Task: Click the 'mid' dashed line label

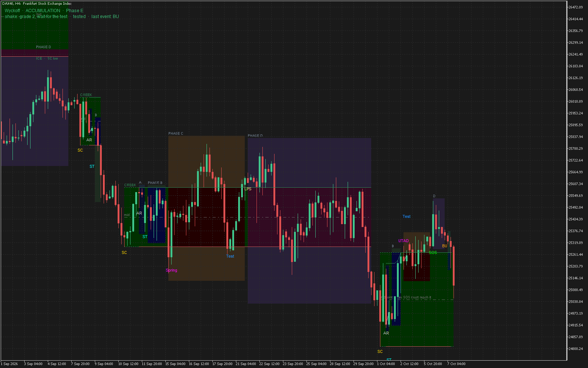Action: click(127, 215)
